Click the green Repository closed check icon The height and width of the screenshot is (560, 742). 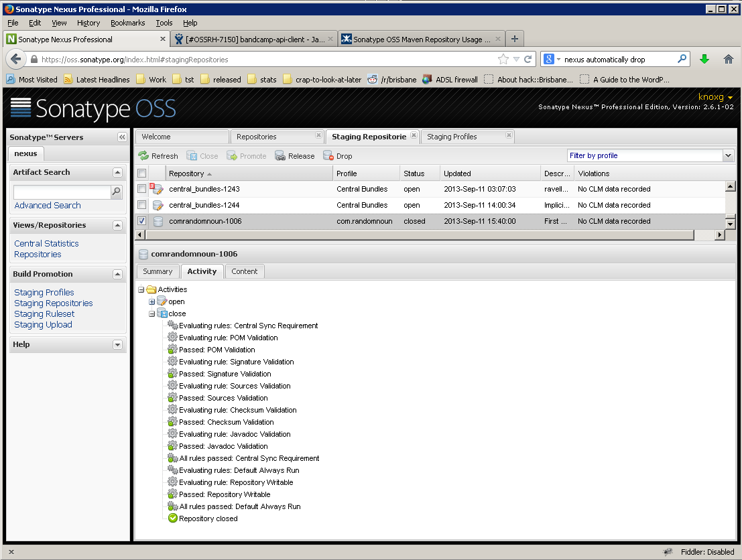pos(173,518)
